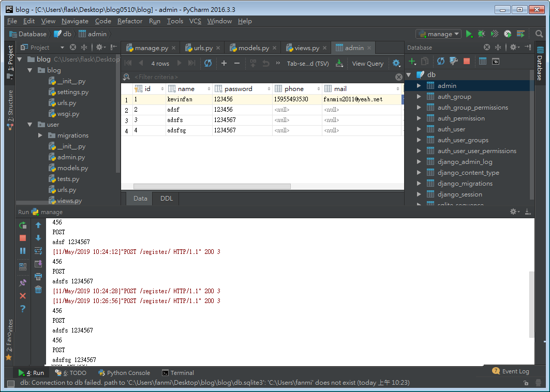The height and width of the screenshot is (392, 550).
Task: Collapse the user package in Project tree
Action: click(29, 124)
